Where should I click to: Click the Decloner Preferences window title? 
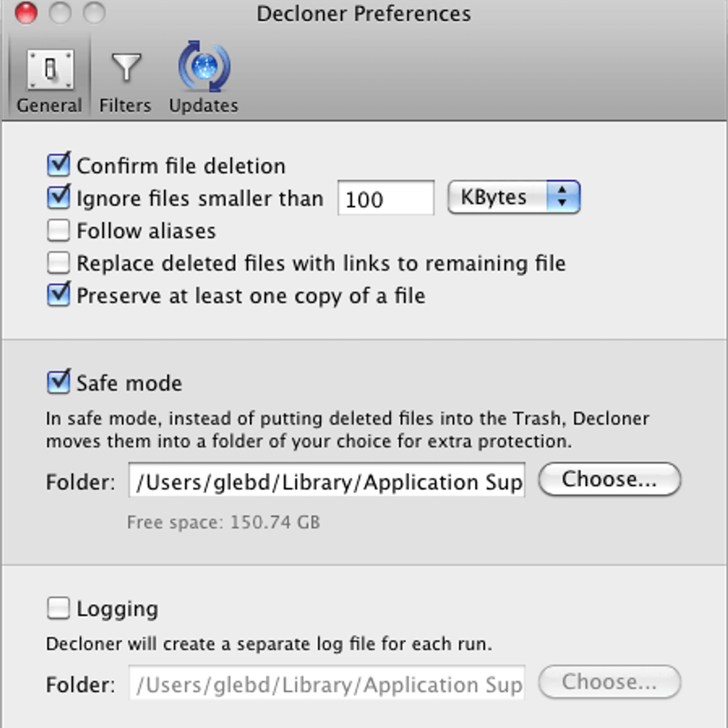coord(364,14)
